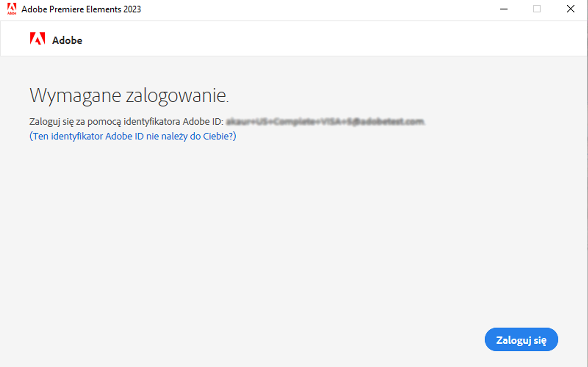Click the Adobe icon in the title bar
This screenshot has width=588, height=367.
pyautogui.click(x=12, y=9)
